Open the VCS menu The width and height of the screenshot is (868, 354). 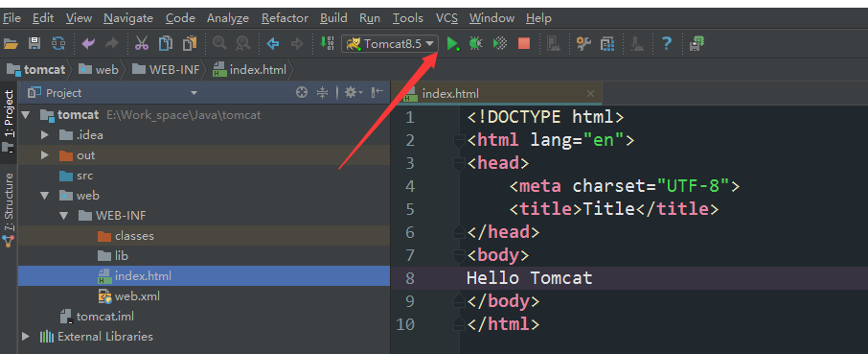click(x=446, y=18)
